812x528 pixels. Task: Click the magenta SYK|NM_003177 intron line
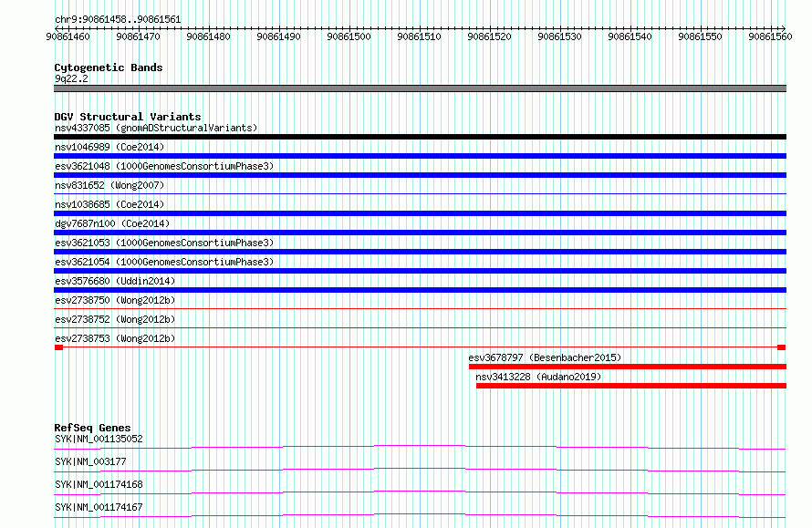[x=420, y=470]
